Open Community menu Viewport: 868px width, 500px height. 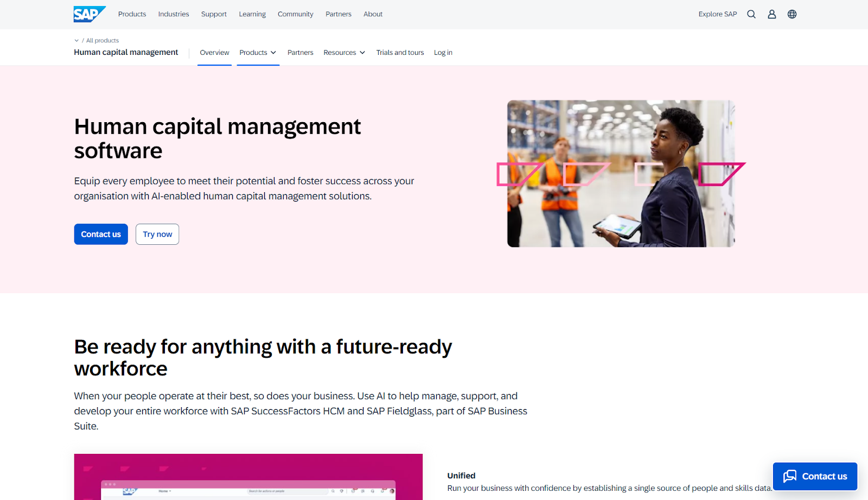pos(296,14)
